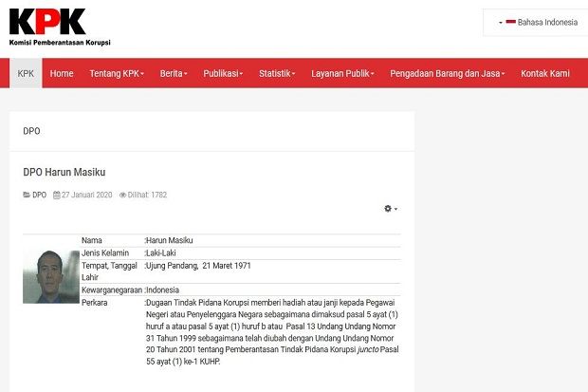Click the DPO section heading
The height and width of the screenshot is (392, 588).
(31, 131)
